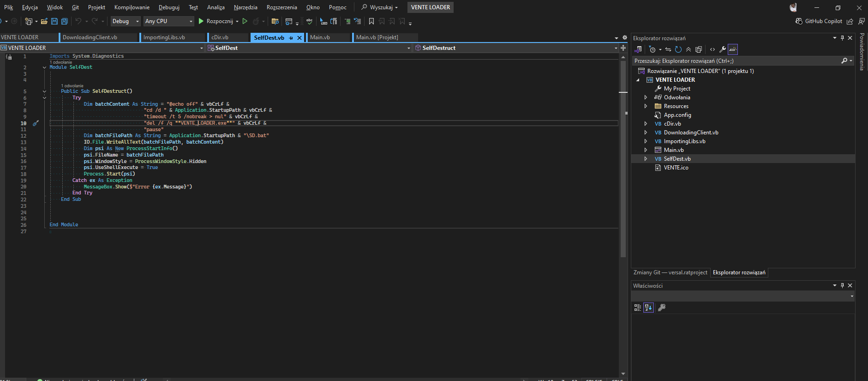Expand the DownloadingClient.vb tree node
Viewport: 868px width, 381px height.
(x=646, y=133)
